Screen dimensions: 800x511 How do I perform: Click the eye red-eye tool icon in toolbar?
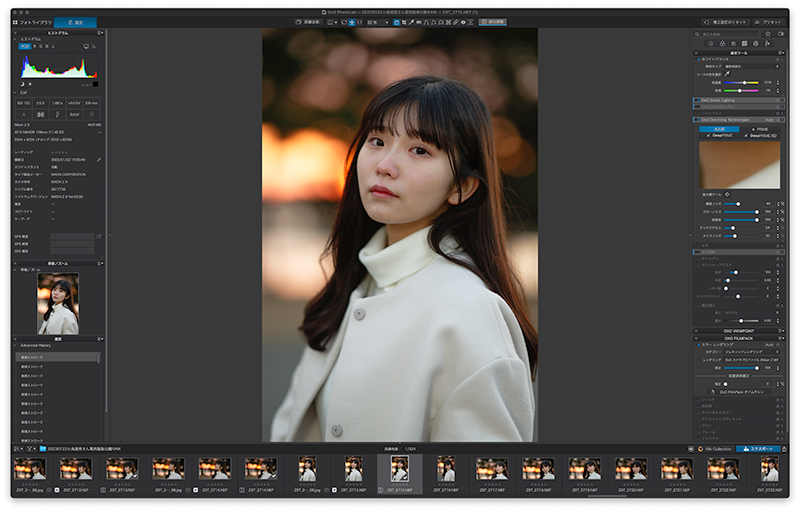(463, 22)
